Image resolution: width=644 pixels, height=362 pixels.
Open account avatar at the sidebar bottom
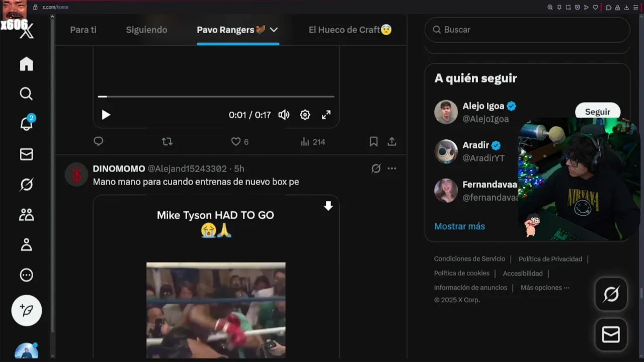(27, 350)
